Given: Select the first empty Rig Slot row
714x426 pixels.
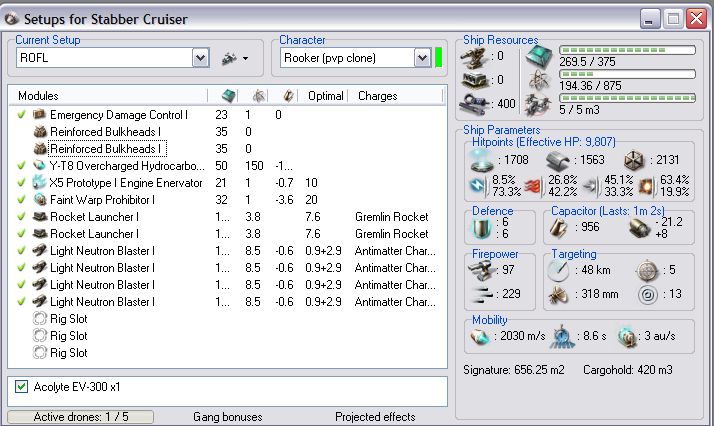Looking at the screenshot, I should (69, 319).
